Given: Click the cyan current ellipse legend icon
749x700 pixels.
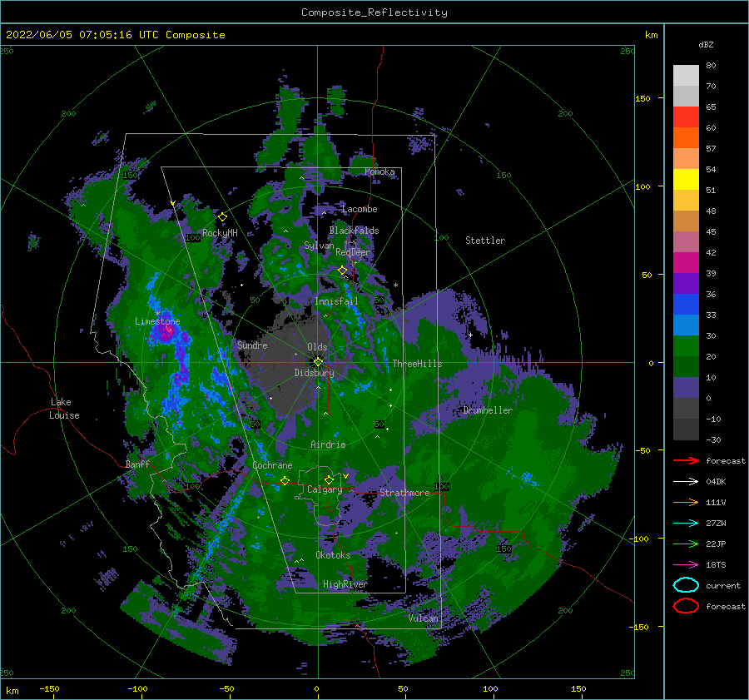Looking at the screenshot, I should tap(686, 585).
